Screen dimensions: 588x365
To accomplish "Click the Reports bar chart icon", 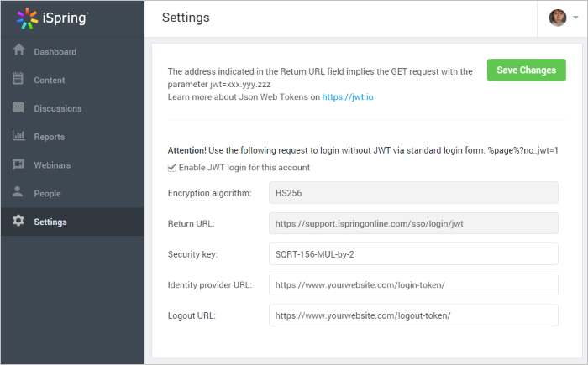I will [18, 136].
